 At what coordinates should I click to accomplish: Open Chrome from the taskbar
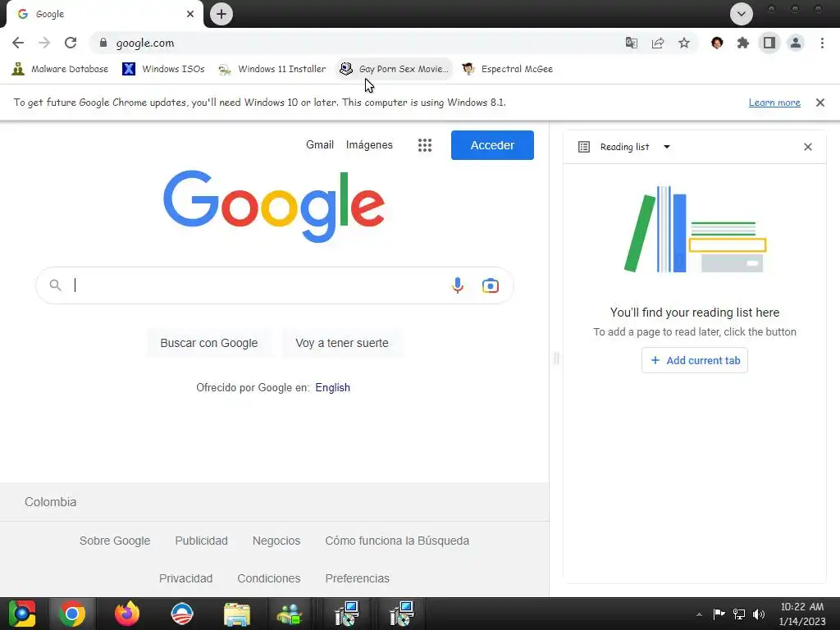[x=72, y=614]
